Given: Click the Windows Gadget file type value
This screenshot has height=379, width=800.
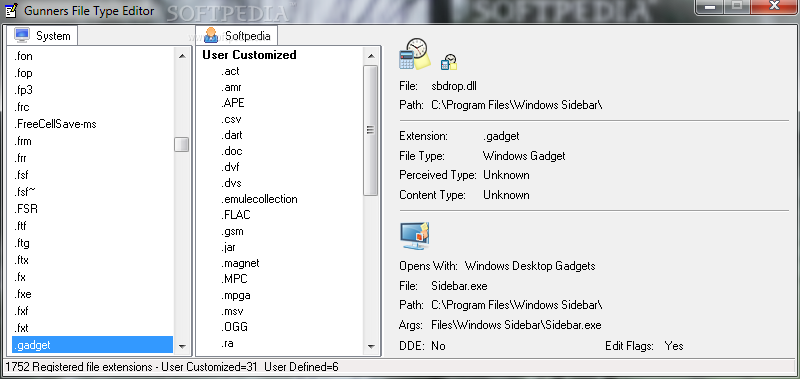Looking at the screenshot, I should pyautogui.click(x=524, y=156).
